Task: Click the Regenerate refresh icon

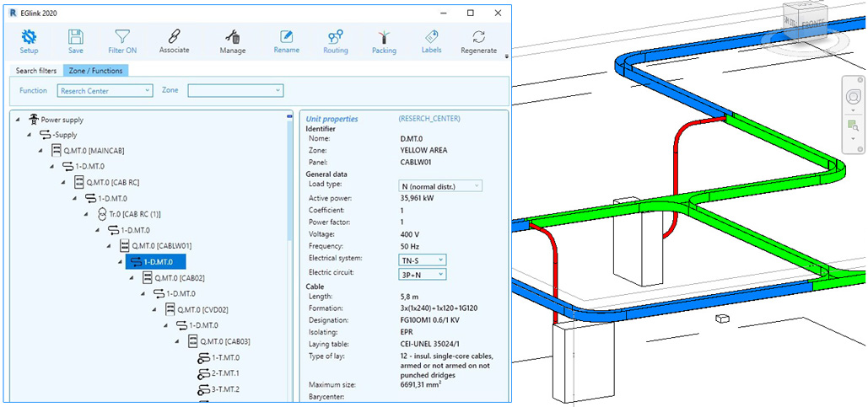Action: pos(479,37)
